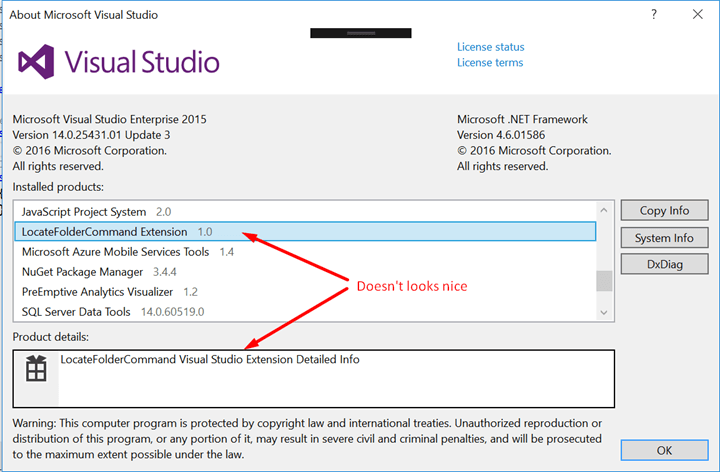Select JavaScript Project System in list

point(305,212)
